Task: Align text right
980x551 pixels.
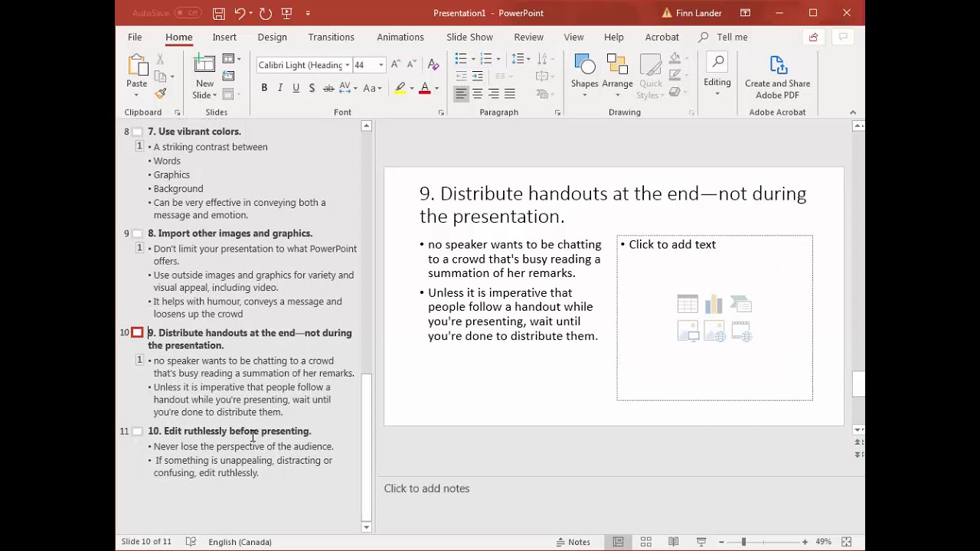Action: (x=494, y=93)
